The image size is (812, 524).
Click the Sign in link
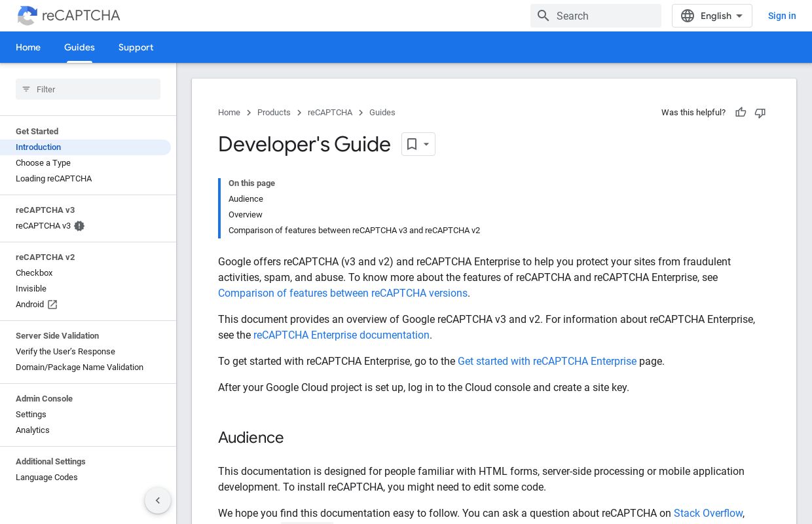(782, 16)
